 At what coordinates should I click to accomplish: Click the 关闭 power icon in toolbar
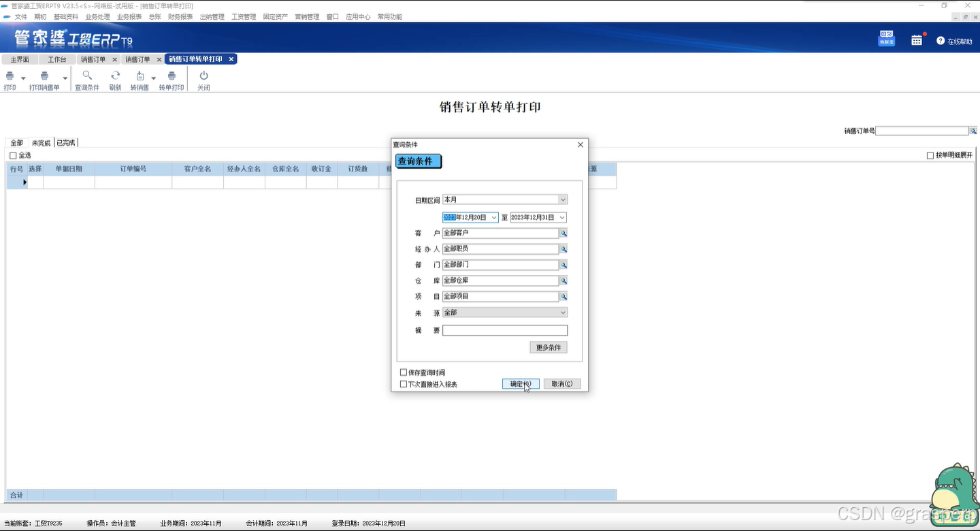[x=203, y=76]
